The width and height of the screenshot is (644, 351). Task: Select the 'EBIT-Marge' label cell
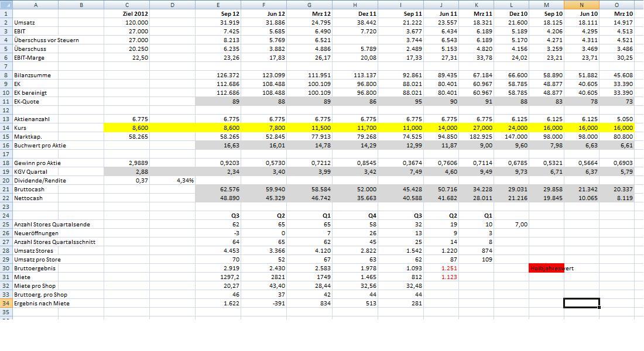coord(35,57)
